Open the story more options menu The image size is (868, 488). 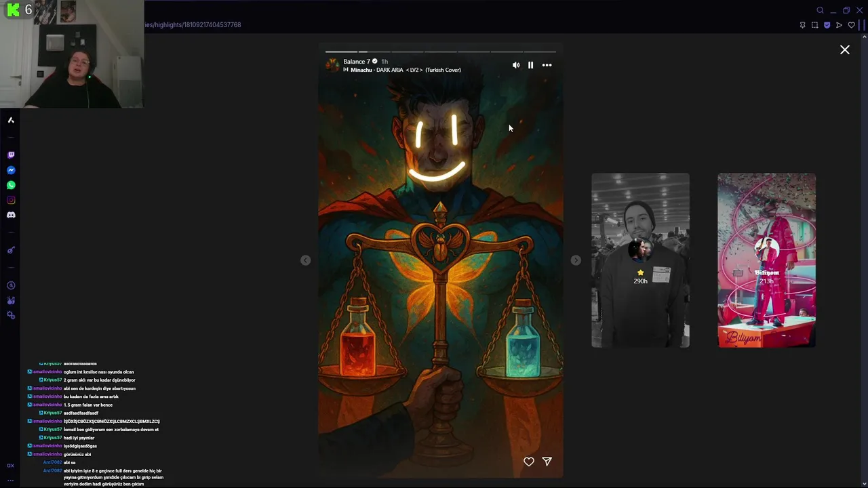point(547,65)
